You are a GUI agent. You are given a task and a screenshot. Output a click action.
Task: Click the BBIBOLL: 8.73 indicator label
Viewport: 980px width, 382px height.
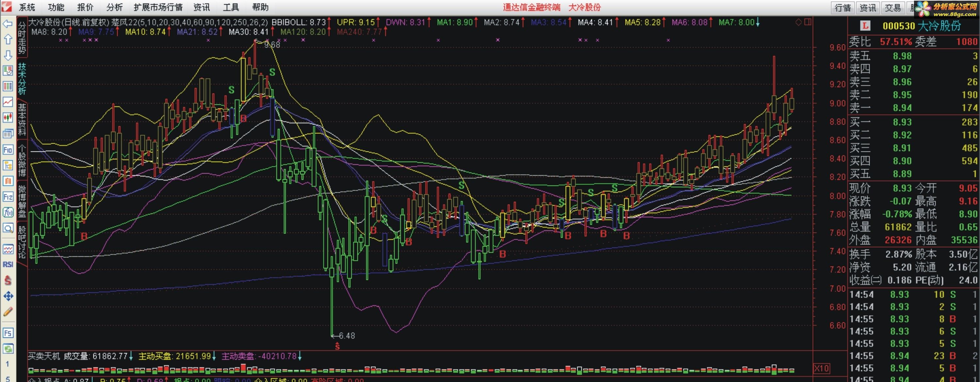coord(299,22)
